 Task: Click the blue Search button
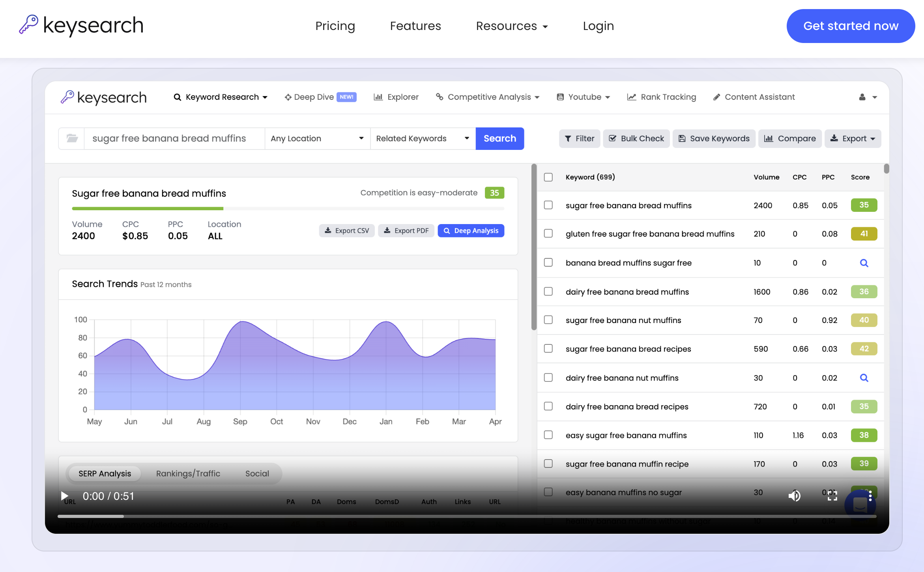tap(499, 138)
